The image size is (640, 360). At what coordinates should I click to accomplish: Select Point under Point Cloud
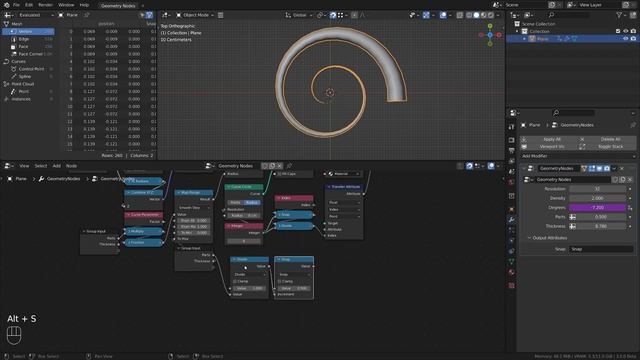point(29,91)
